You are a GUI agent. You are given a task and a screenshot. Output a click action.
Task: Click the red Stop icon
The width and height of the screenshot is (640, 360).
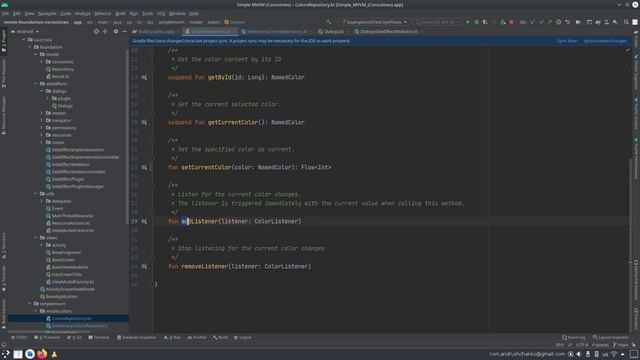click(511, 22)
